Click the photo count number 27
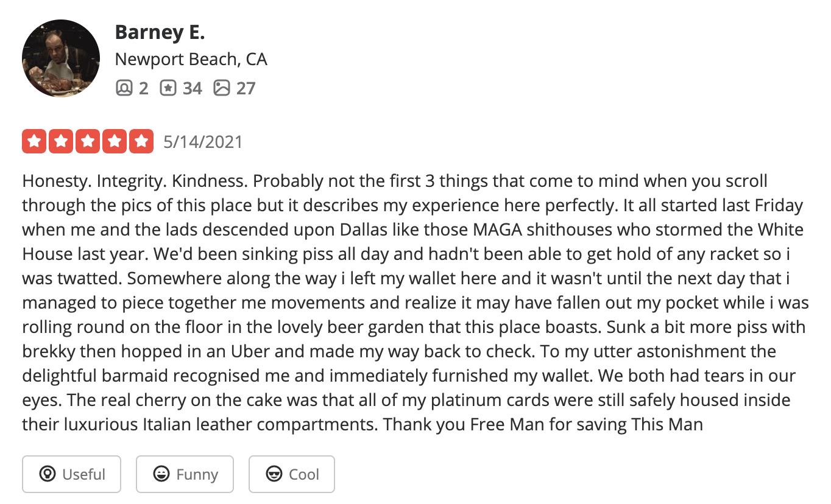 [x=246, y=88]
